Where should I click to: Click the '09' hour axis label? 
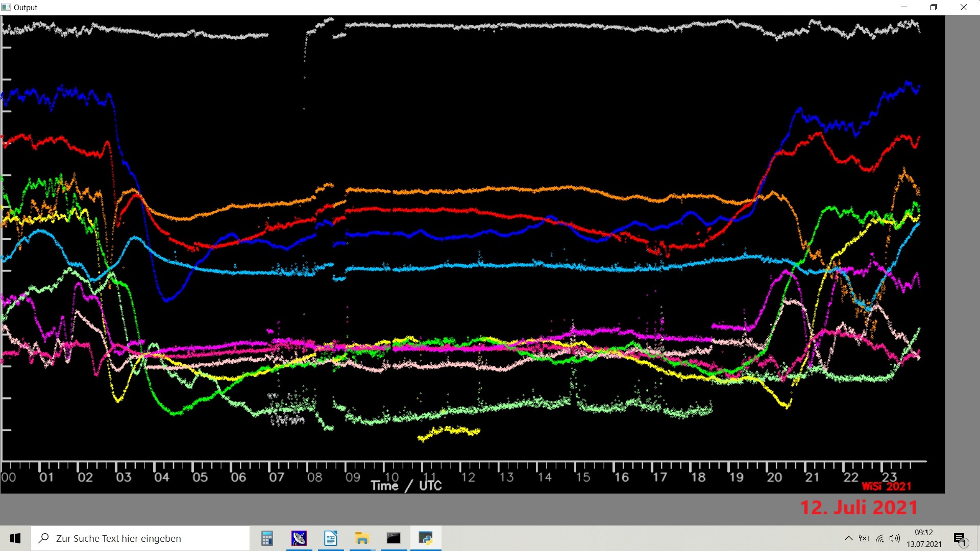pos(353,478)
